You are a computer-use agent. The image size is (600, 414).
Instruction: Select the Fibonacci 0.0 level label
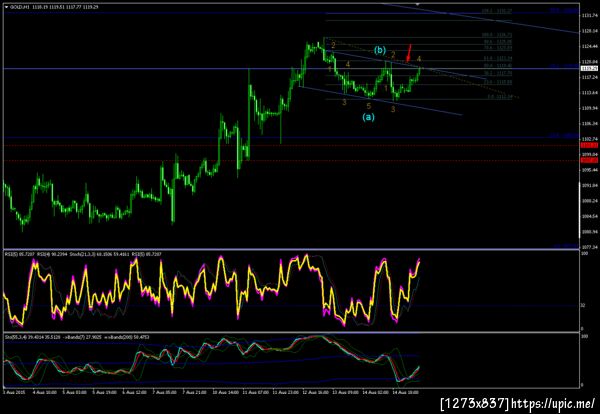[500, 97]
